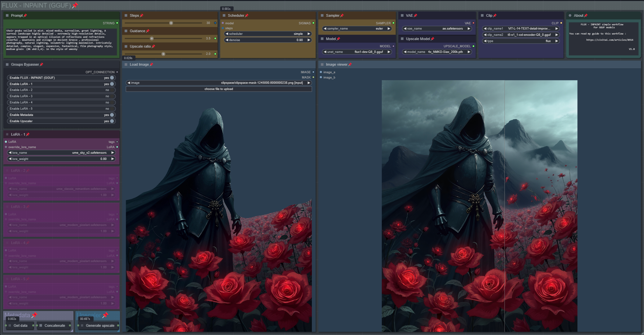Click choose file to upload button

[219, 89]
